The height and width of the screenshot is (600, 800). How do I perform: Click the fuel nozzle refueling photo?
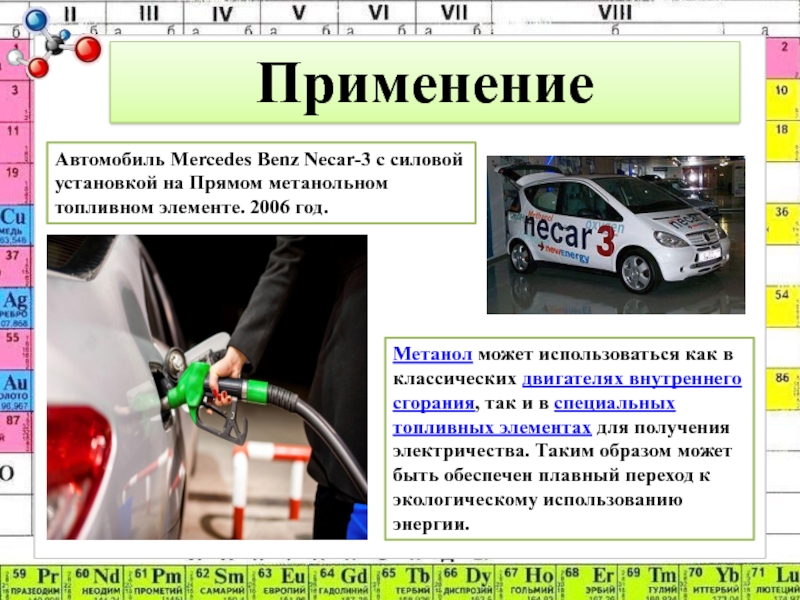[x=207, y=387]
